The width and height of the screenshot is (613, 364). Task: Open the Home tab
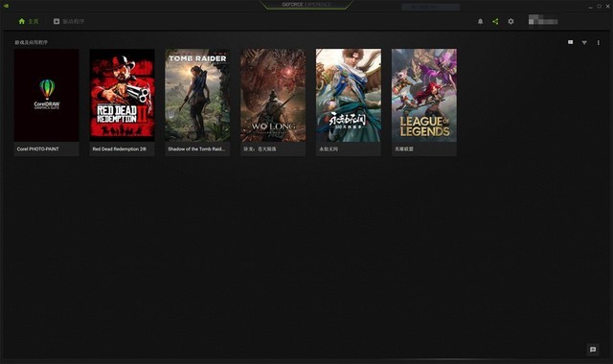[29, 21]
